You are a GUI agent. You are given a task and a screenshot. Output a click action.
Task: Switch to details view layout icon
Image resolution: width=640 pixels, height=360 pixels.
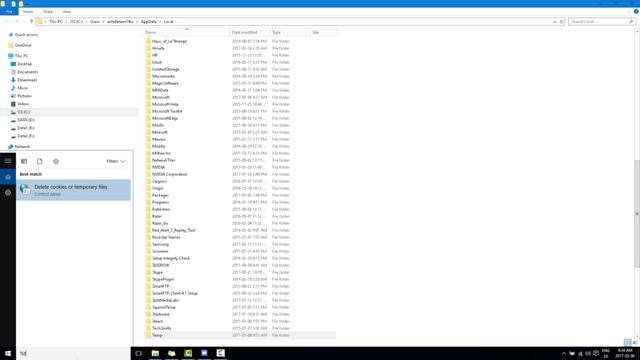627,342
